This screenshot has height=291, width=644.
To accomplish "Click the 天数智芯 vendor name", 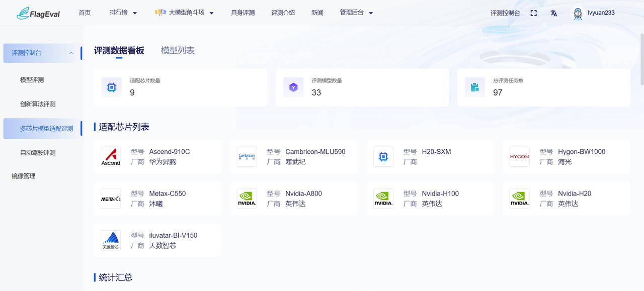I will pyautogui.click(x=163, y=245).
